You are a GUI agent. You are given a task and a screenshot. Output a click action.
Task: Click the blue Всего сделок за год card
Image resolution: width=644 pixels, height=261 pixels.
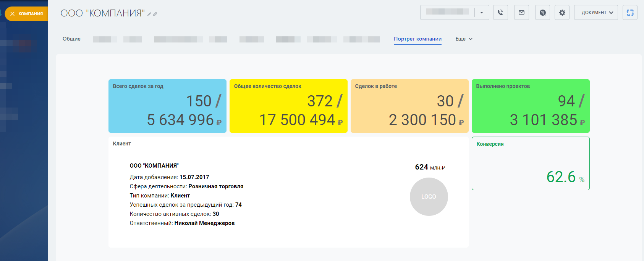tap(167, 106)
